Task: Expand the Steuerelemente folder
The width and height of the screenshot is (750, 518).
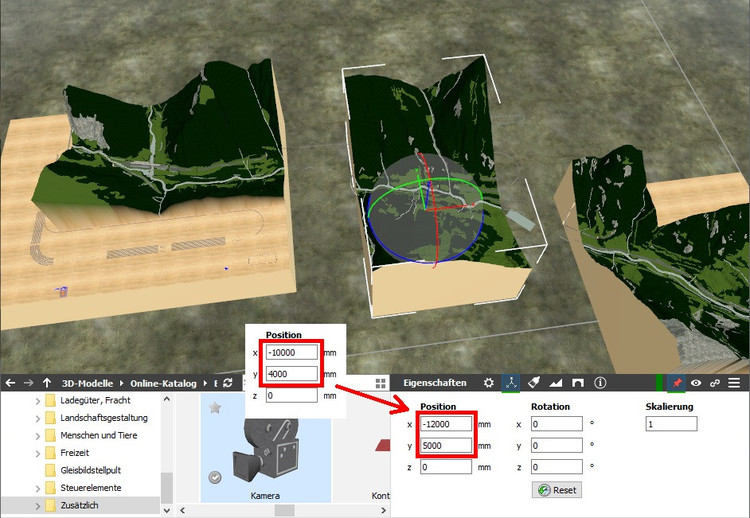Action: coord(38,488)
